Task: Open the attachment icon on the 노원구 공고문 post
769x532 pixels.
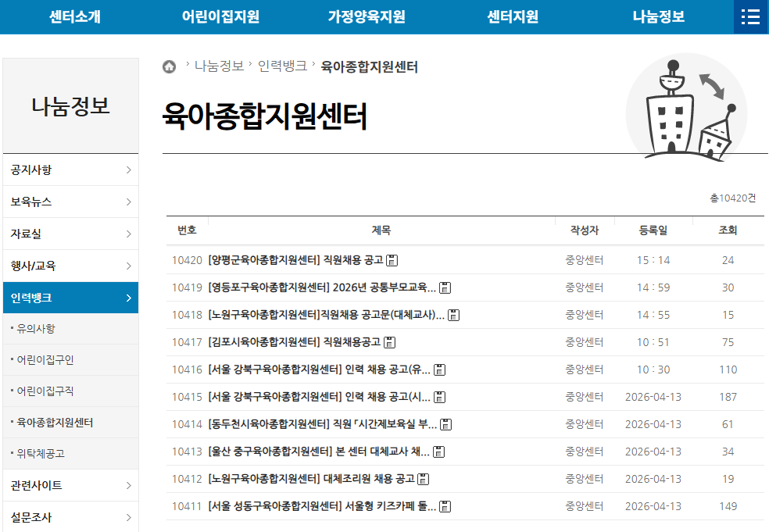Action: pyautogui.click(x=454, y=315)
